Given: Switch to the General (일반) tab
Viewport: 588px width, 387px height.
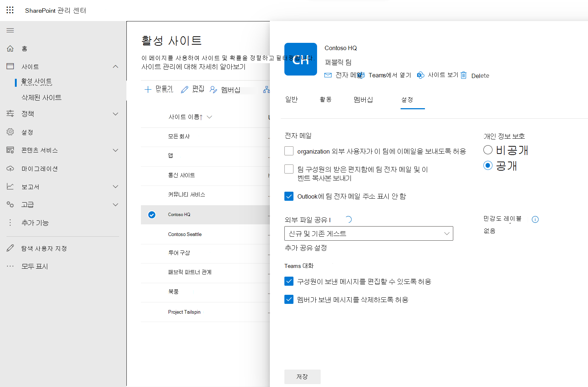Looking at the screenshot, I should (x=292, y=99).
